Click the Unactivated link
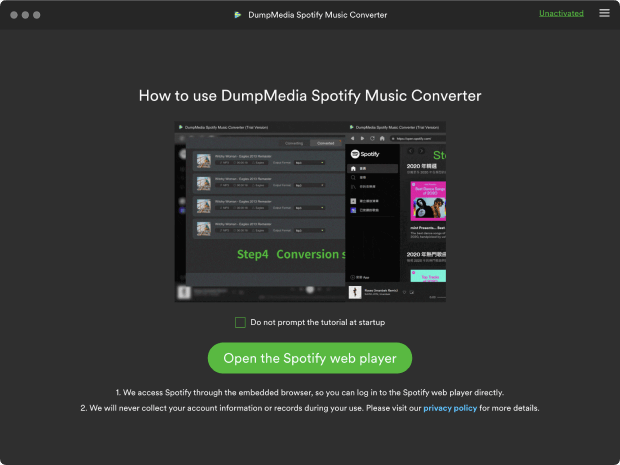620x465 pixels. coord(561,13)
